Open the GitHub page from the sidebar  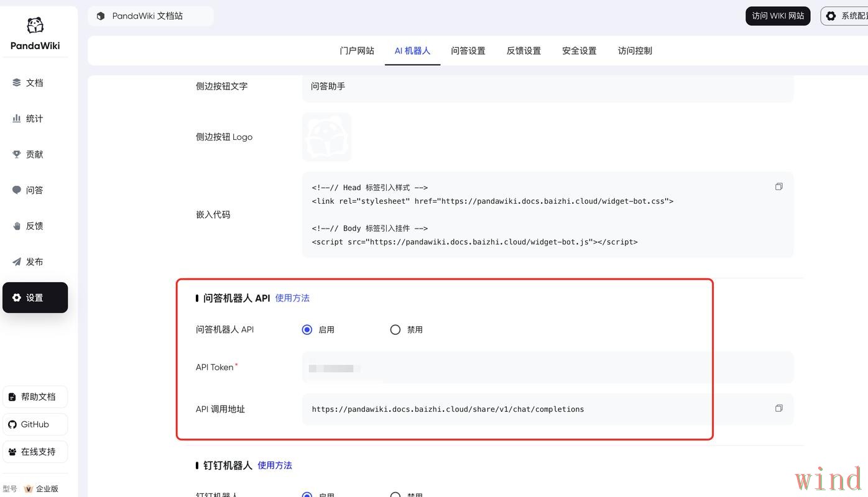(x=34, y=424)
